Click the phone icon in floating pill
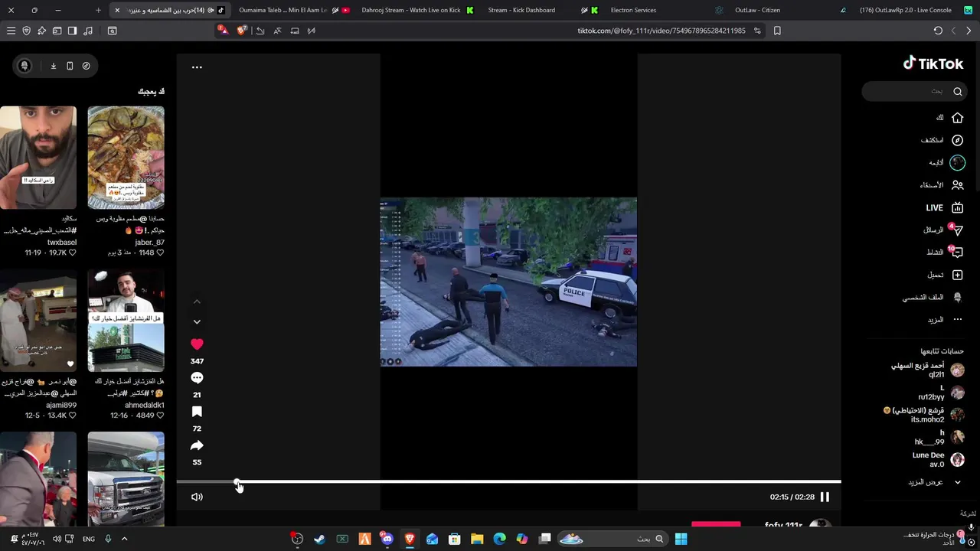Screen dimensions: 980x551 [x=70, y=66]
